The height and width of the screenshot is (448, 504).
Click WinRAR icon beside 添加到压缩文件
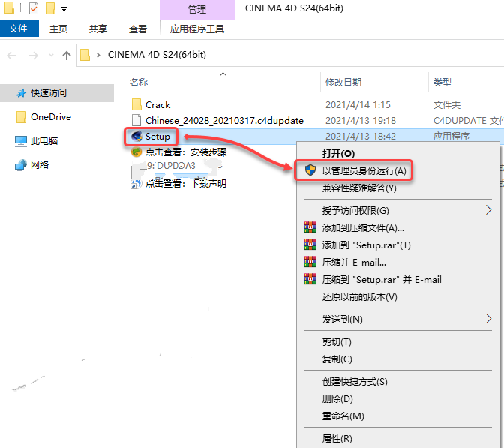point(310,227)
